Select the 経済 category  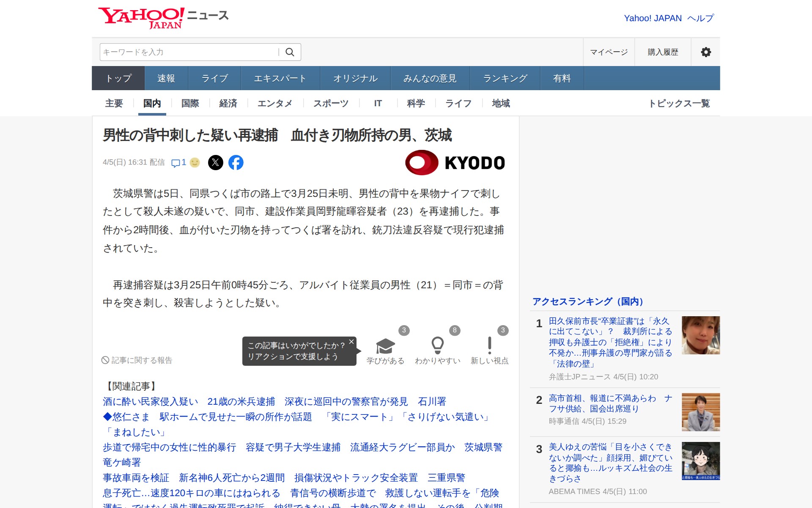228,103
